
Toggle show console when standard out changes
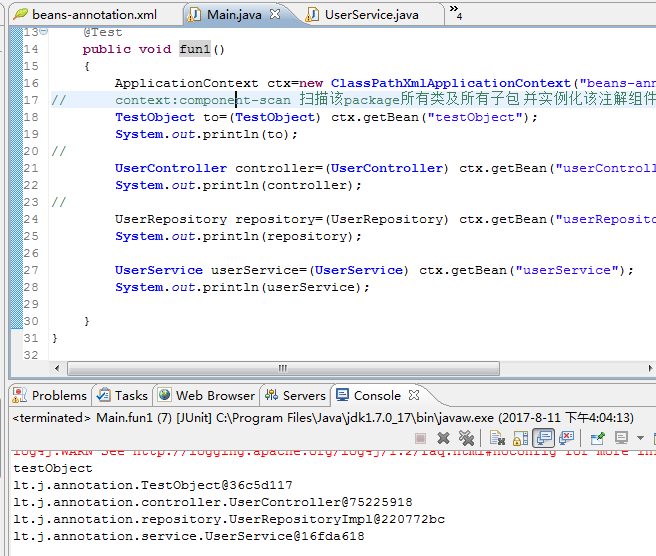point(543,438)
